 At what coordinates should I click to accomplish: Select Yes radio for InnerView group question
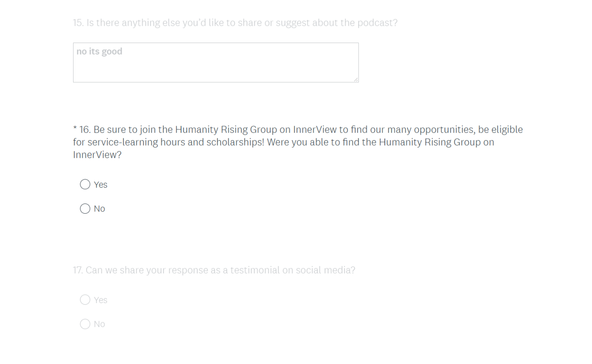pos(85,185)
